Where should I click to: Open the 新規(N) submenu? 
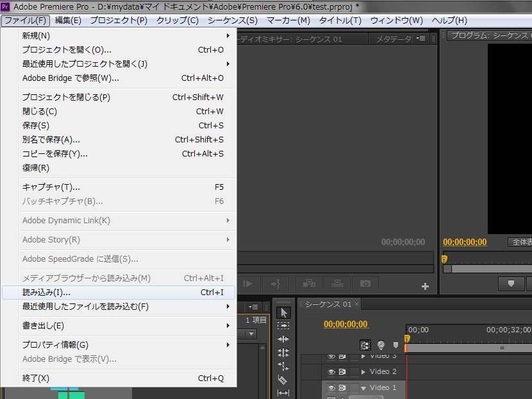click(119, 36)
